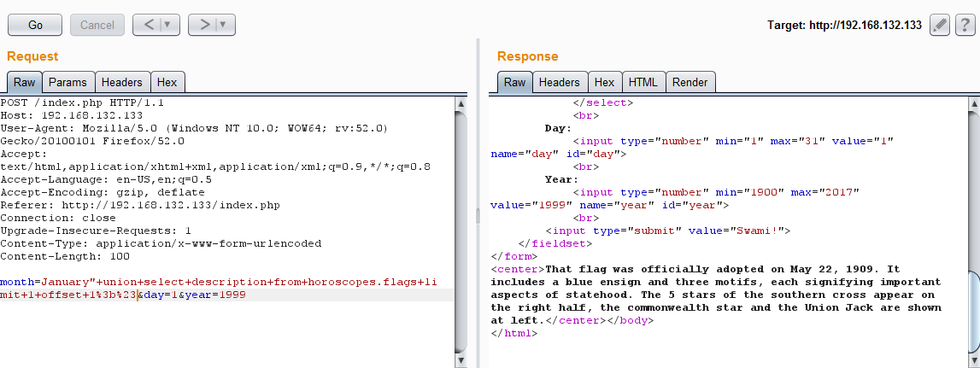Click the 'Host: 192.168.132.133' header line
Screen dimensions: 980x368
71,115
